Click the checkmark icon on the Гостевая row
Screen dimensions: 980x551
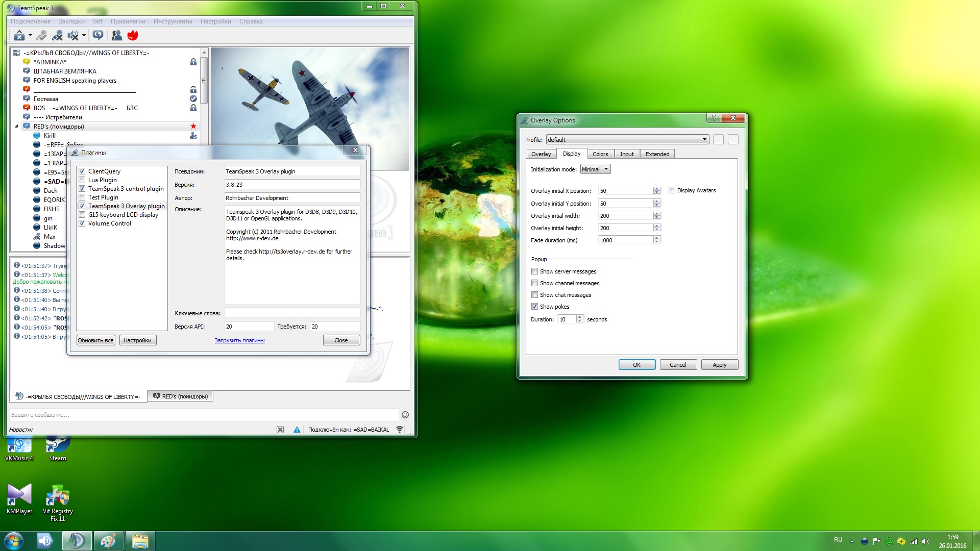tap(193, 98)
